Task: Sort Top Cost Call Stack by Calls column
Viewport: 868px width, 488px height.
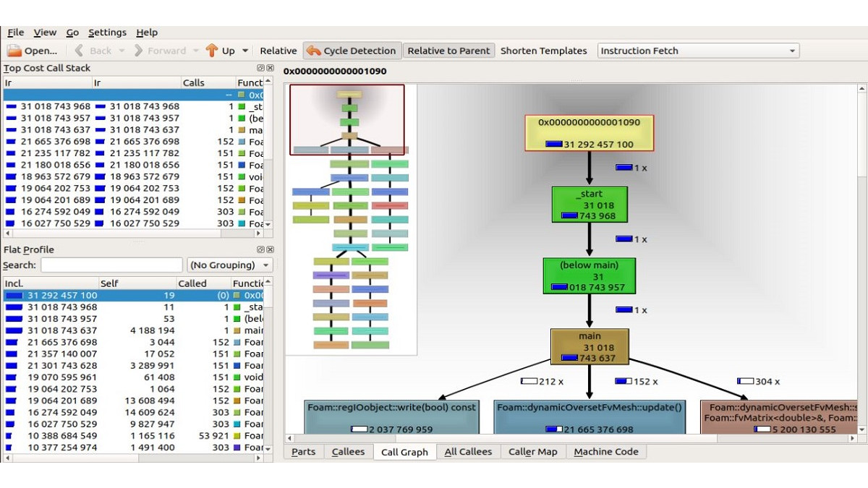Action: point(208,83)
